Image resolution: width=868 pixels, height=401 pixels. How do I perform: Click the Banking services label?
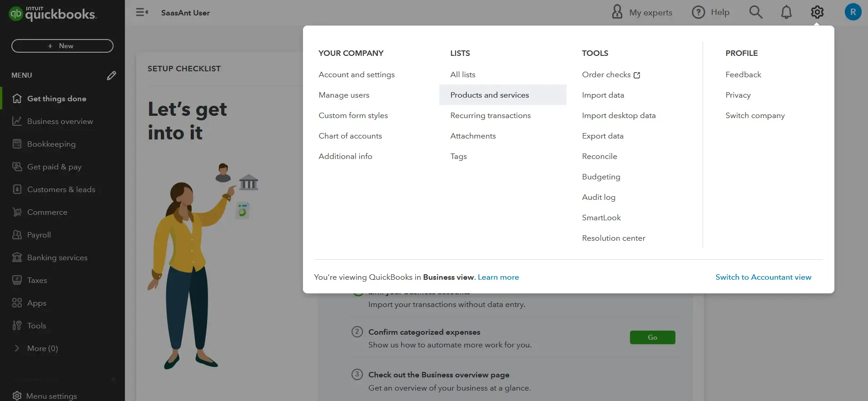(57, 257)
